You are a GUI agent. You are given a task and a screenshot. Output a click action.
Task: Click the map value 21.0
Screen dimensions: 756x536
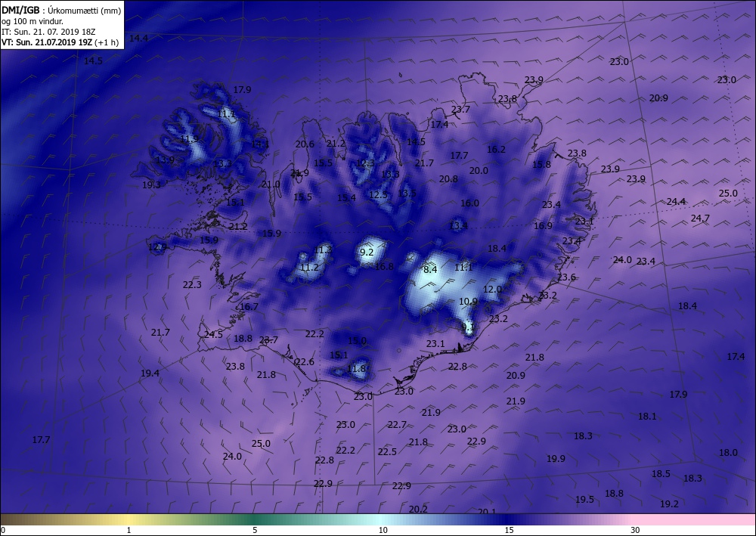pos(271,184)
